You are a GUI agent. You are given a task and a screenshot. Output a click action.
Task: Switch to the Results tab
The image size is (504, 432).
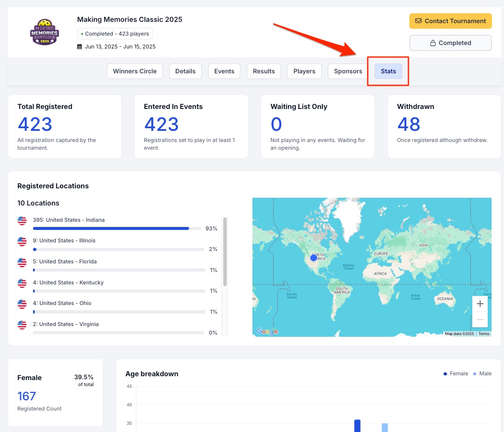pyautogui.click(x=264, y=71)
